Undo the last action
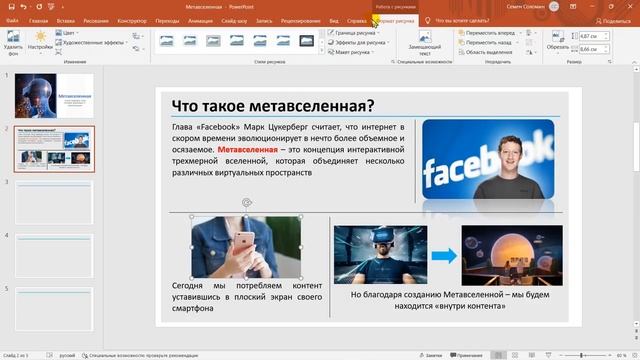 (23, 7)
